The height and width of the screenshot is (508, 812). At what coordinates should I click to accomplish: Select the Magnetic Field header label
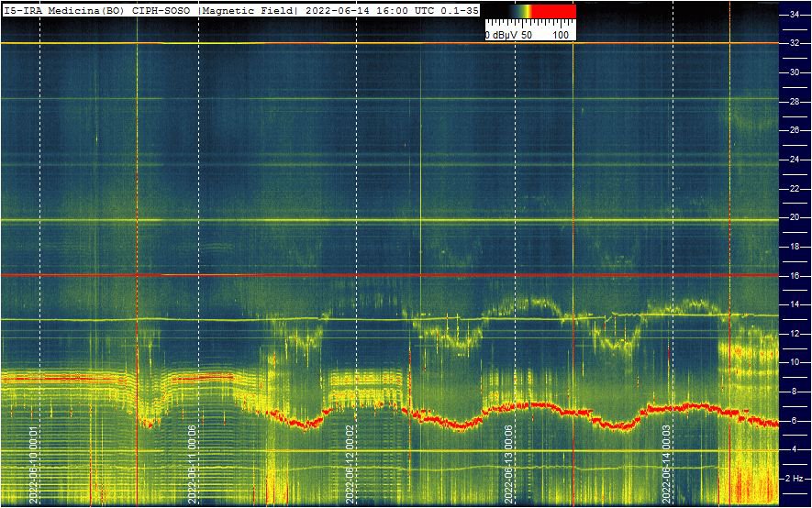[248, 10]
